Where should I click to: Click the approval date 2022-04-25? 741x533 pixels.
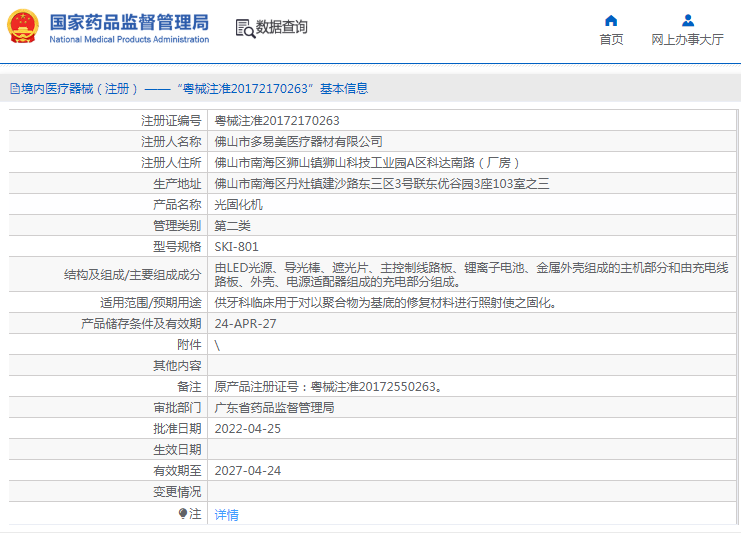point(247,429)
